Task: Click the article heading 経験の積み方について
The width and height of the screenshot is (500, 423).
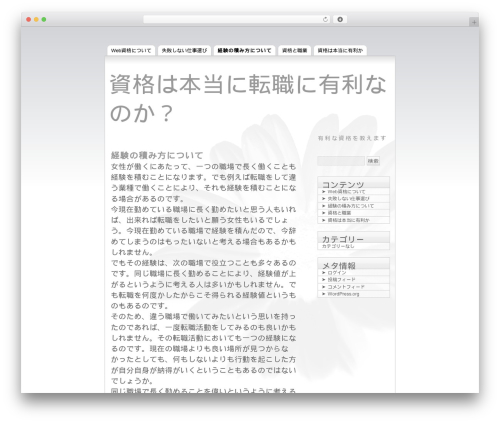Action: [157, 155]
